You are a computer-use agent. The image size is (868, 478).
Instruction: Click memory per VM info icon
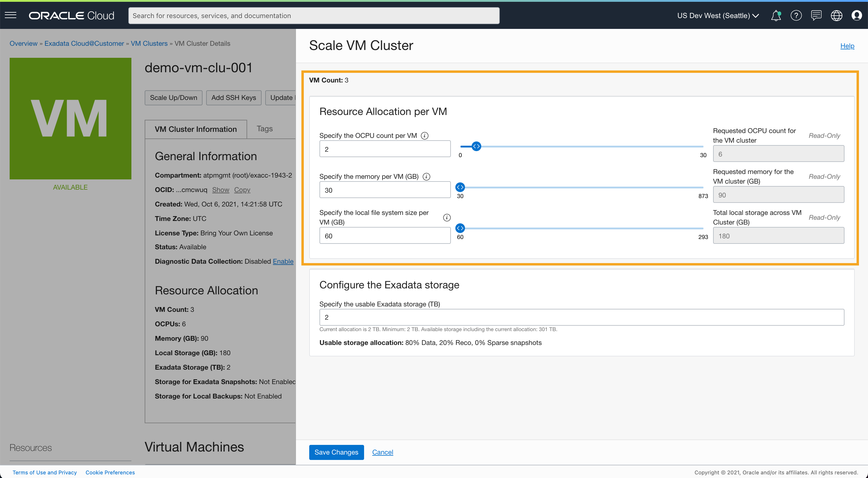pos(426,177)
